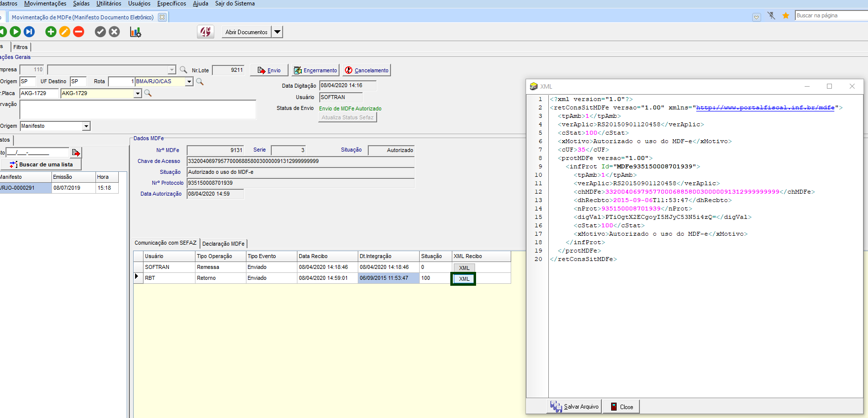The height and width of the screenshot is (418, 868).
Task: Expand the Abrir Documentos dropdown arrow
Action: [x=278, y=32]
